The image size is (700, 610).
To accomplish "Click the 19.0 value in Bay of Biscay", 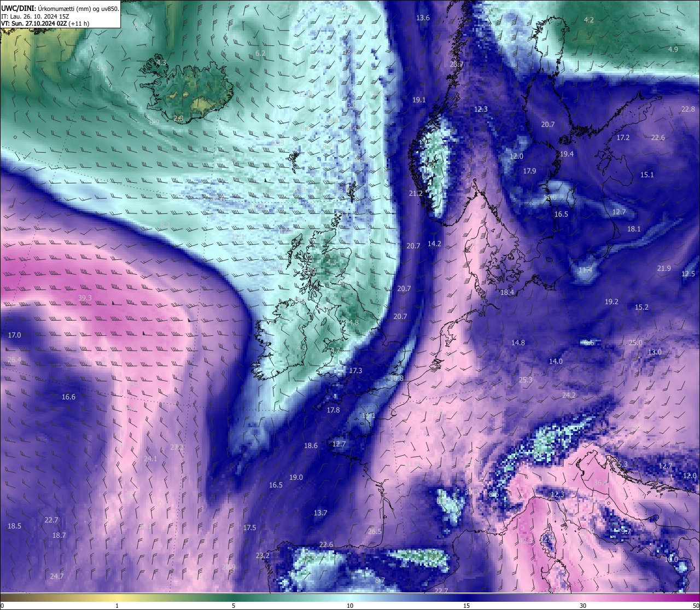I will [x=296, y=478].
